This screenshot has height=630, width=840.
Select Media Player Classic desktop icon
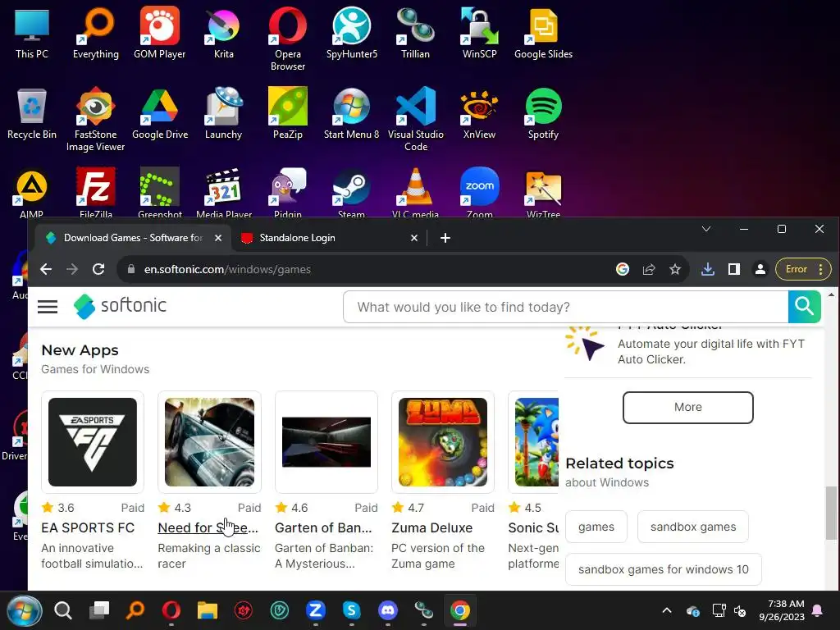224,193
